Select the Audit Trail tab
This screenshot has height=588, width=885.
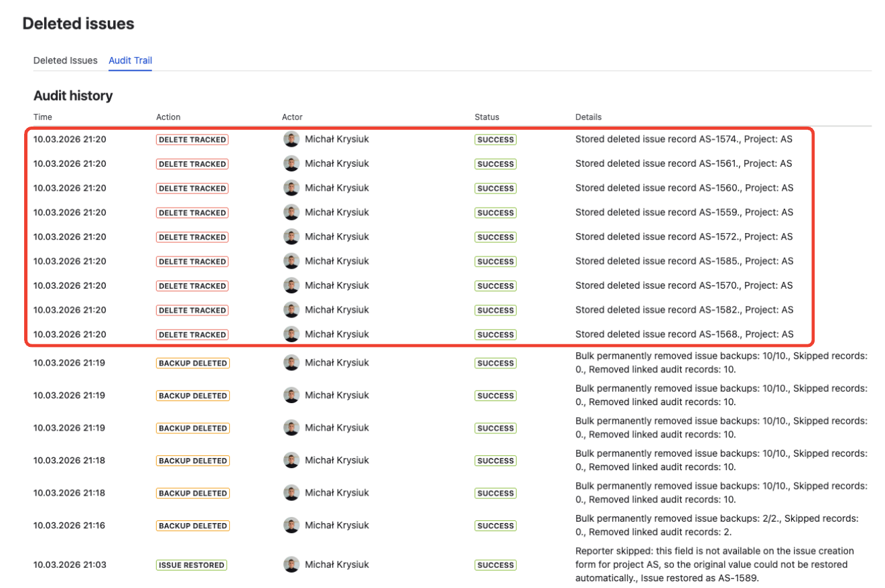pyautogui.click(x=130, y=60)
